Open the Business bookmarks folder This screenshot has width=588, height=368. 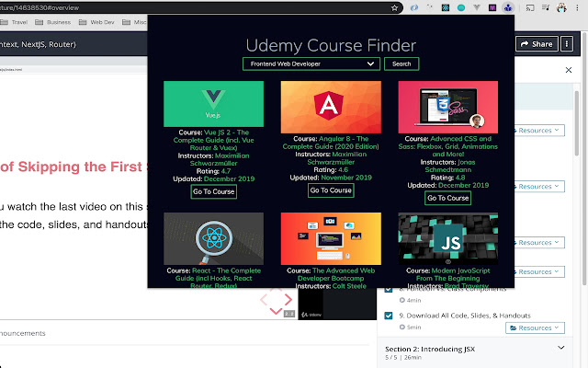click(x=53, y=22)
